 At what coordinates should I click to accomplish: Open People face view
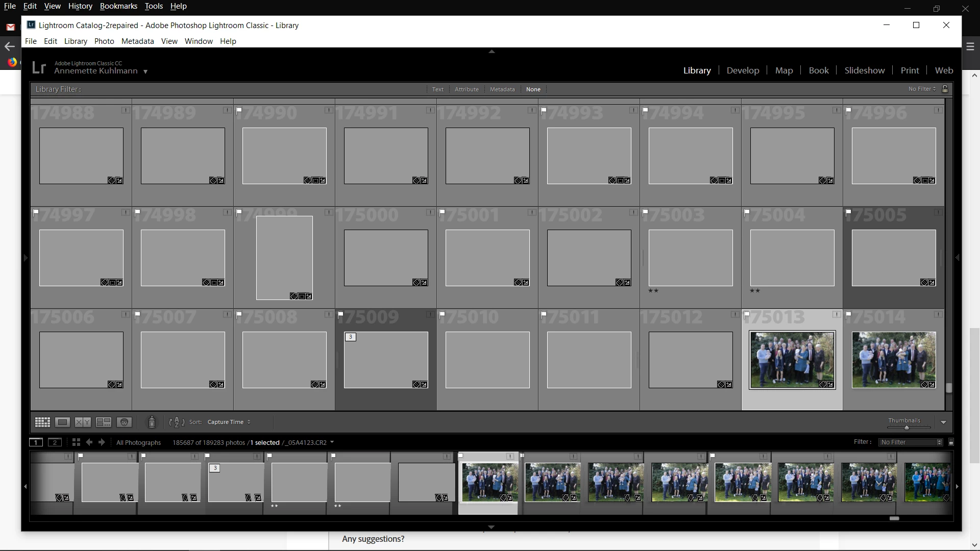(x=124, y=422)
